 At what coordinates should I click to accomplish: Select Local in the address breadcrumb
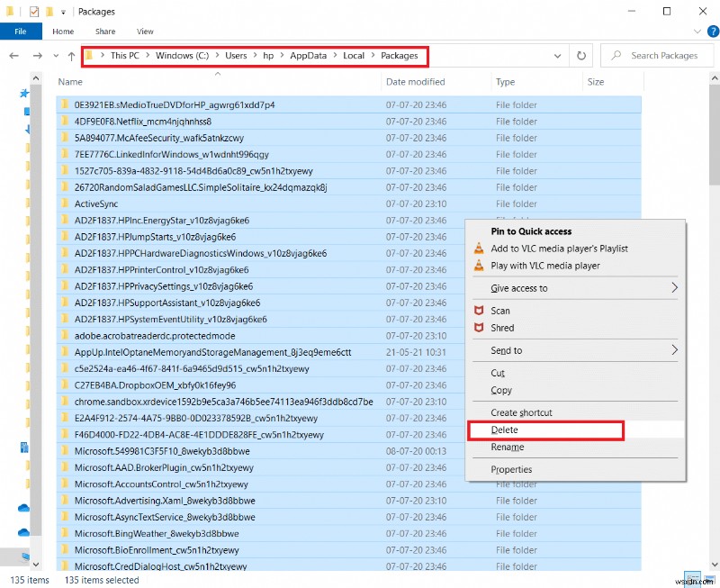pyautogui.click(x=354, y=56)
